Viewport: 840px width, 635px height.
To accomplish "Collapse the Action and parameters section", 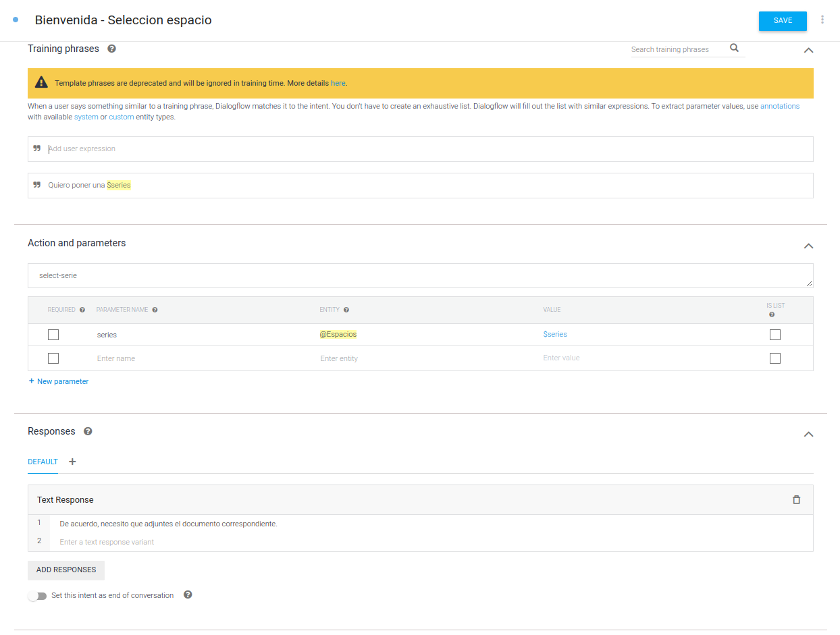I will [808, 246].
